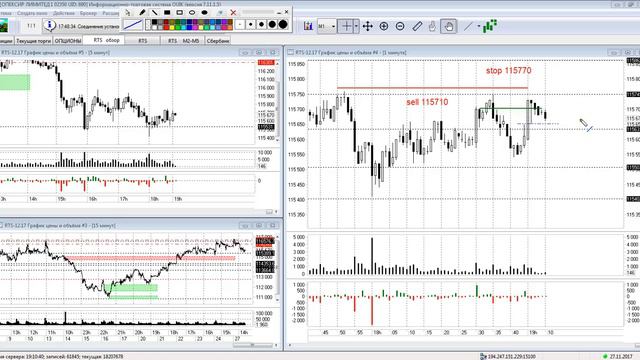
Task: Open the chart icon left of M1
Action: pos(308,27)
